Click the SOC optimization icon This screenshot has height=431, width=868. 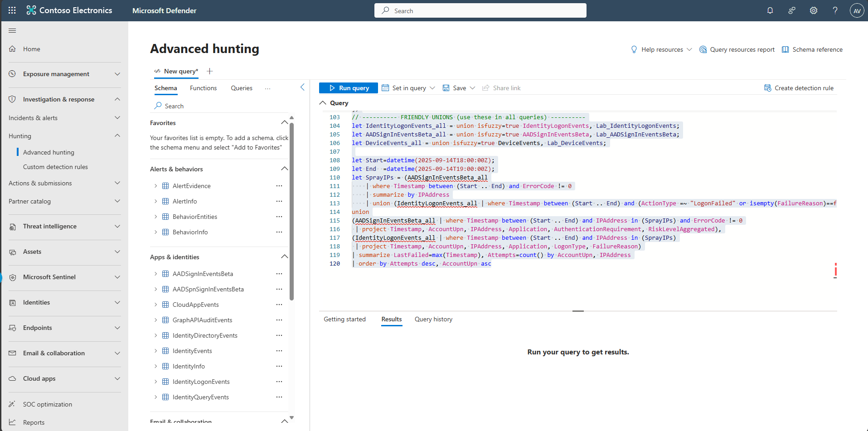pos(13,404)
